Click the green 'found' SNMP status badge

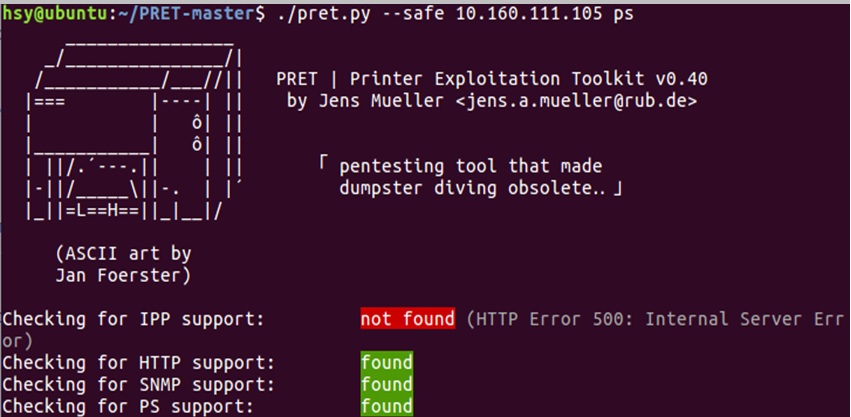(x=387, y=384)
